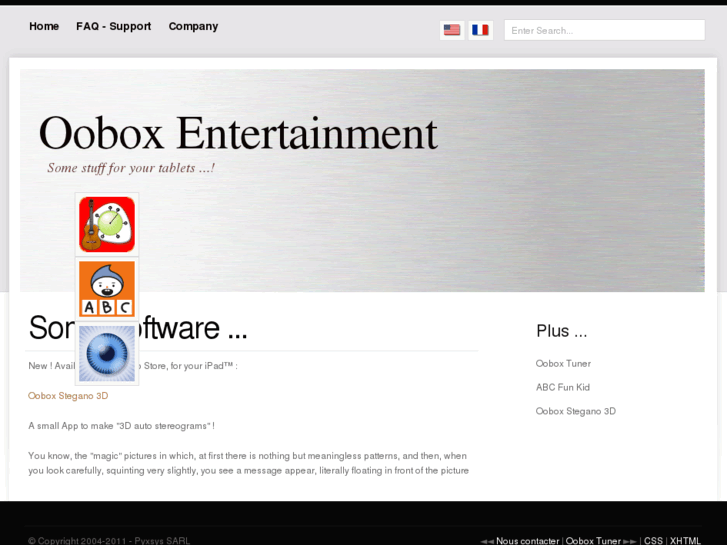Open the ABC Fun Kid app icon
This screenshot has width=727, height=545.
(107, 289)
